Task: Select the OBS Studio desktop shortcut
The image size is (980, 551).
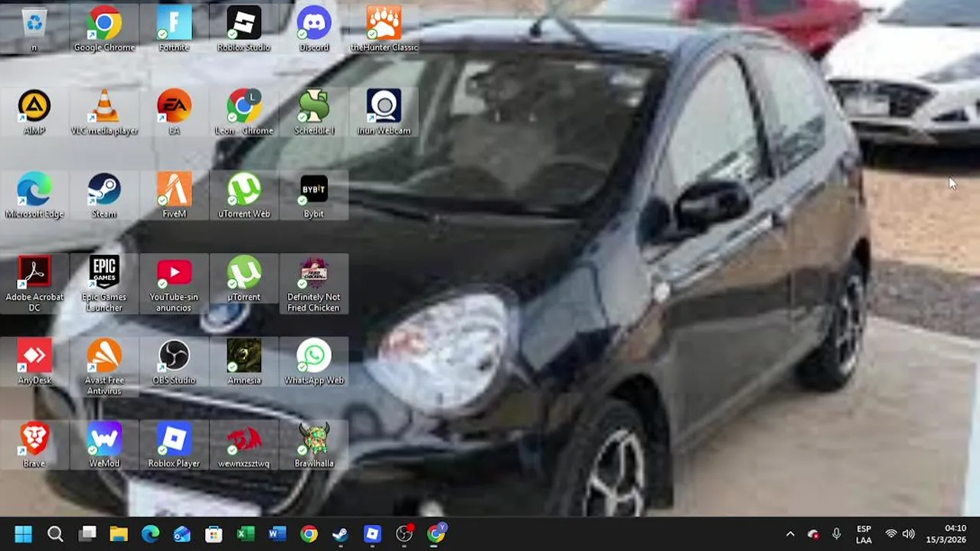Action: 174,362
